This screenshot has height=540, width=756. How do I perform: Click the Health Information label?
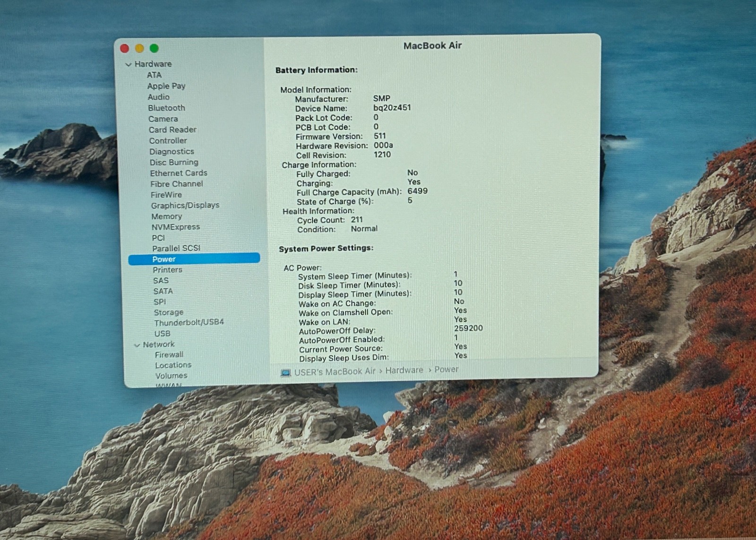(x=318, y=211)
